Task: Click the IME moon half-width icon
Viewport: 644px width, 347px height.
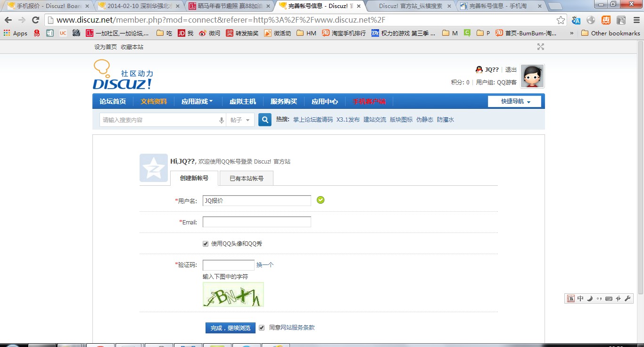Action: [590, 298]
